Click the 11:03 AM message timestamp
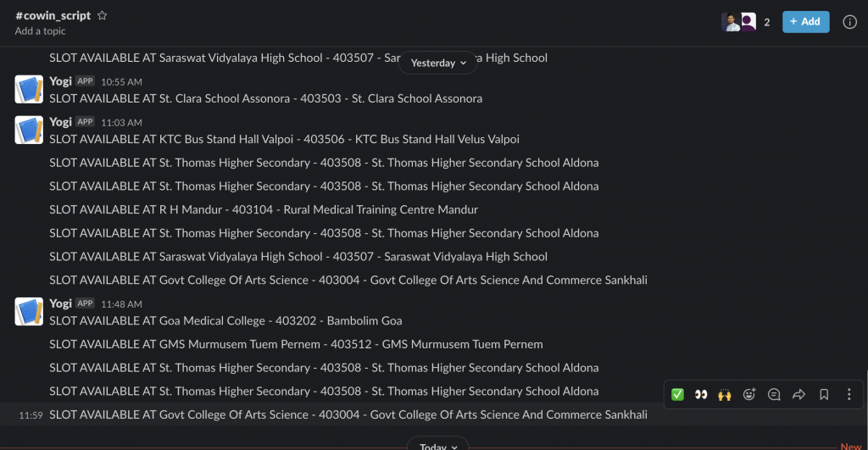The height and width of the screenshot is (450, 868). pyautogui.click(x=121, y=122)
